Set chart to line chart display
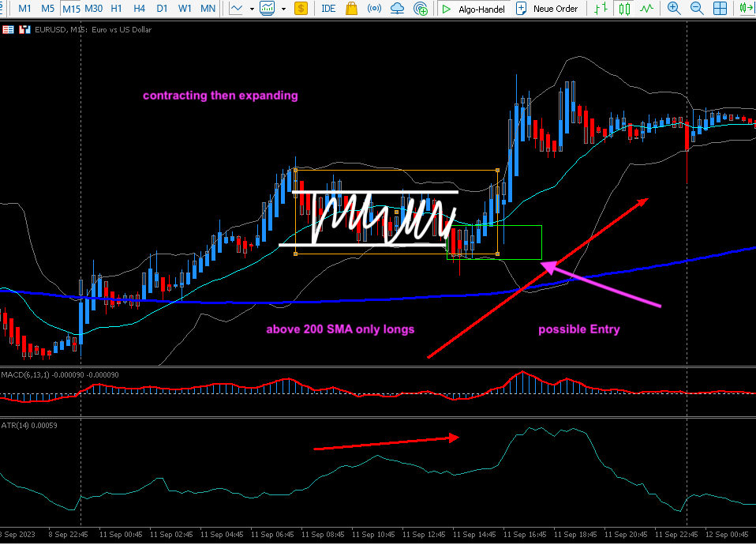Screen dimensions: 756x545 click(647, 8)
